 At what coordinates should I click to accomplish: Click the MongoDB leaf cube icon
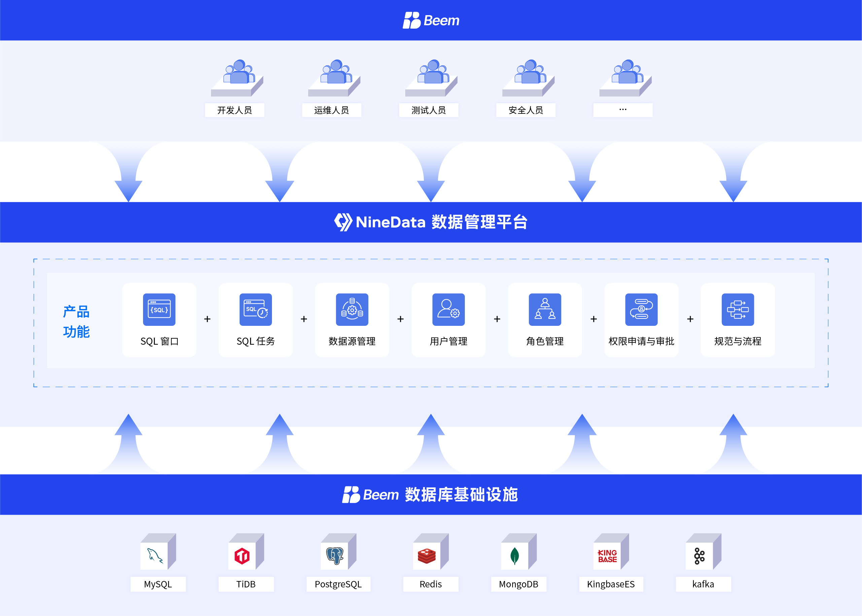coord(515,555)
